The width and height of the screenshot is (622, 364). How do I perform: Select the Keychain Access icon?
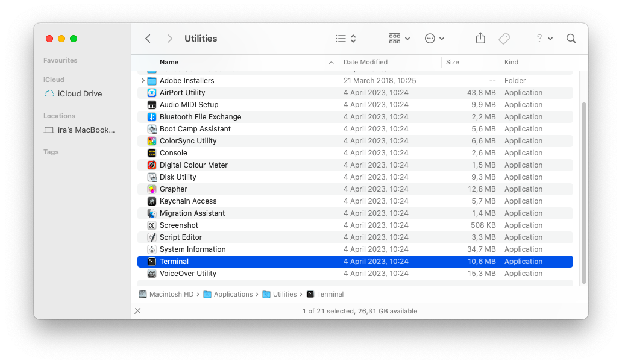pyautogui.click(x=151, y=201)
